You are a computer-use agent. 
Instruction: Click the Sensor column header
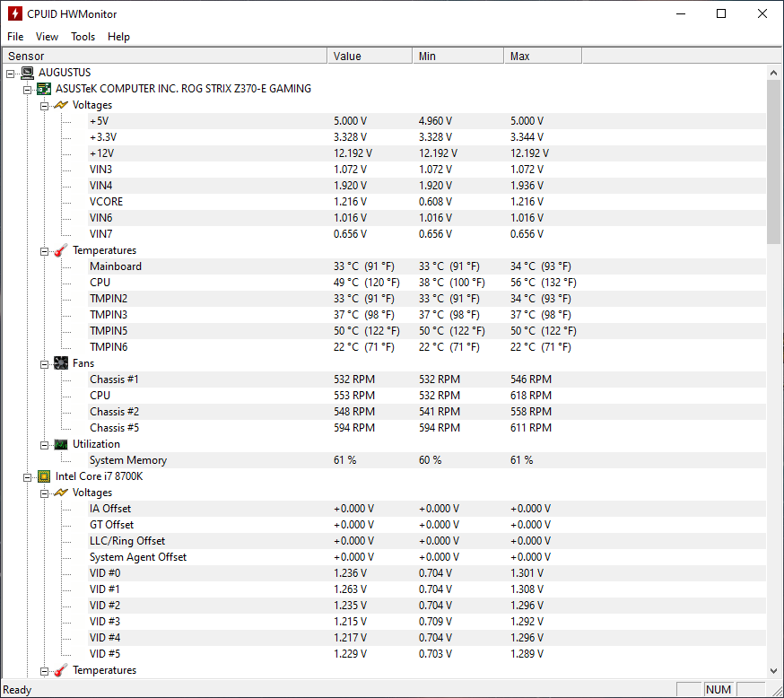point(165,56)
